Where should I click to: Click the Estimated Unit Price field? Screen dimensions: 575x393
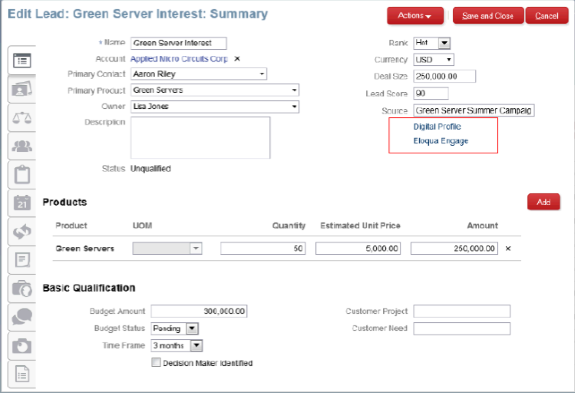pyautogui.click(x=358, y=248)
